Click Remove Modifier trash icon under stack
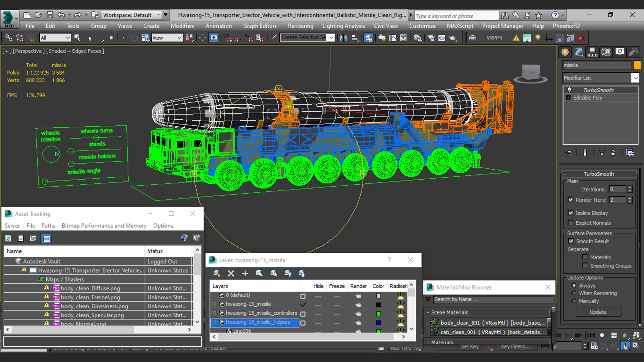644x362 pixels. point(613,153)
